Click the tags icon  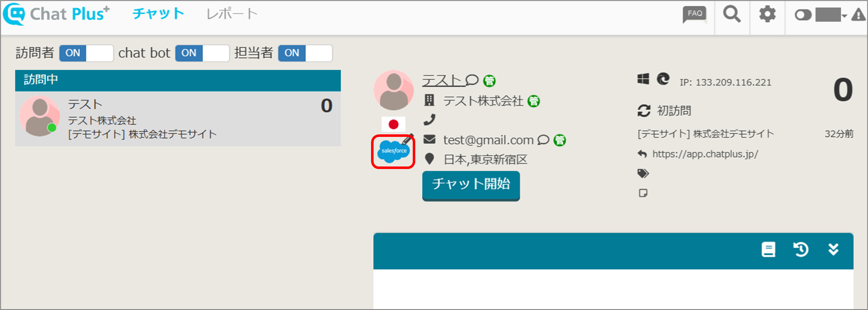(643, 173)
